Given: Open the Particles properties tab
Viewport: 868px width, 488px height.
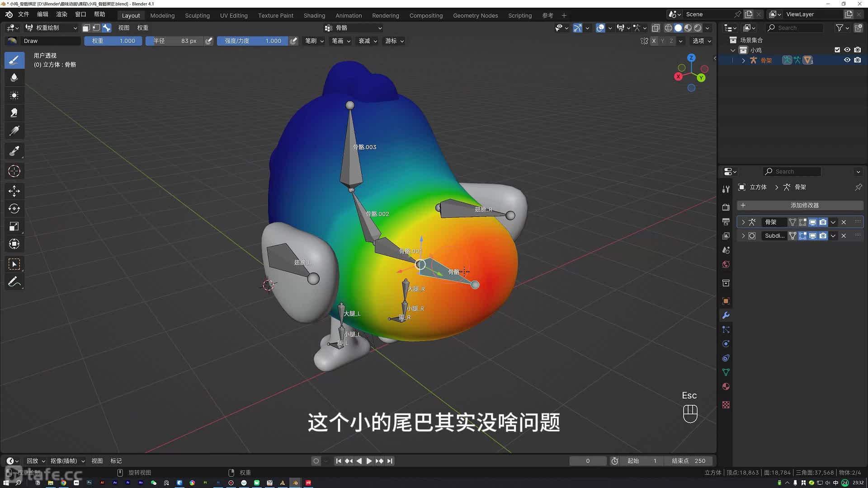Looking at the screenshot, I should (726, 329).
